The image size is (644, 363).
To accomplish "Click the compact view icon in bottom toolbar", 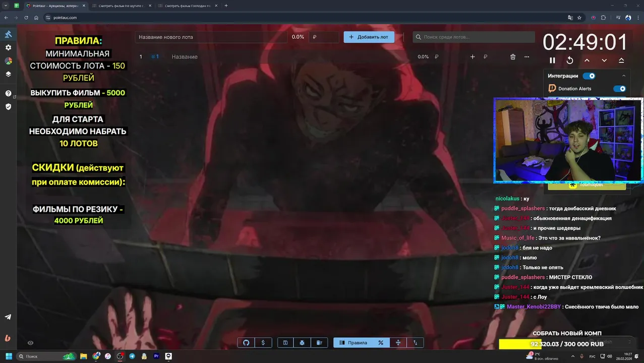I will click(x=398, y=343).
